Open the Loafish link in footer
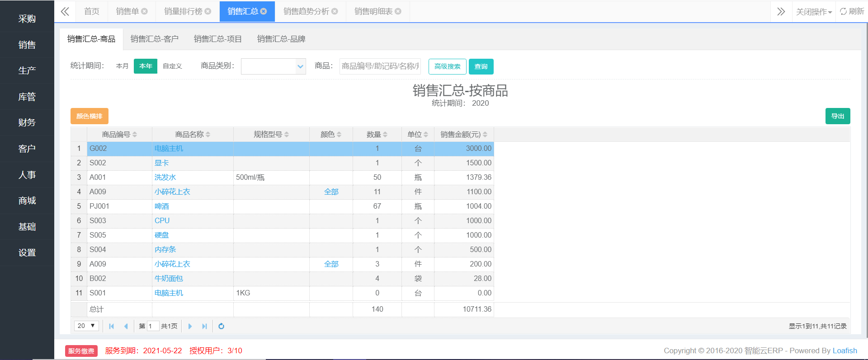This screenshot has height=360, width=868. click(845, 351)
